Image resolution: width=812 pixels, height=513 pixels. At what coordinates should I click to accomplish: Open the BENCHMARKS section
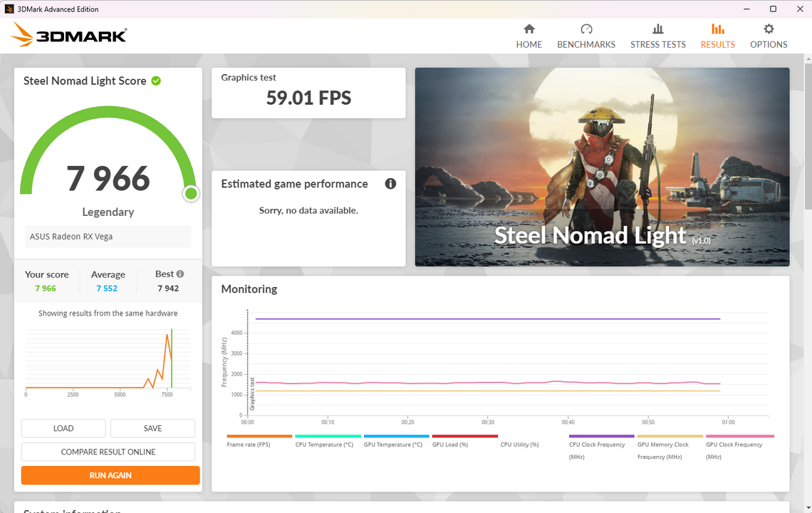[586, 36]
